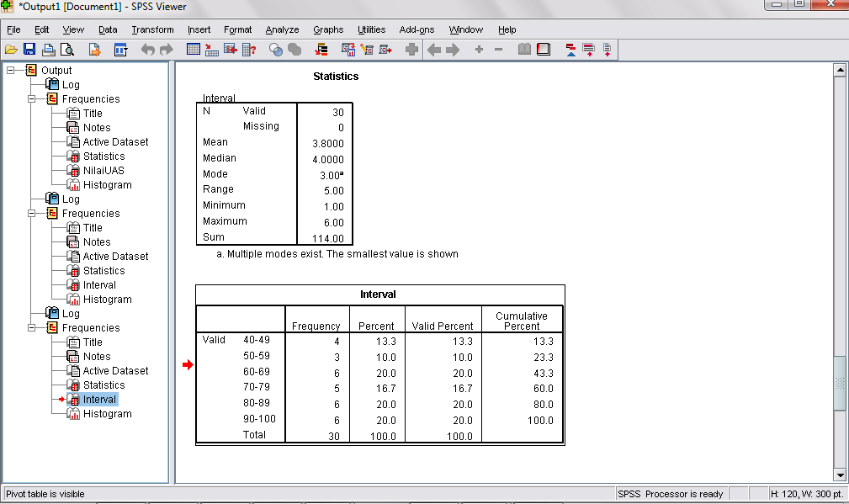
Task: Open the Transform menu
Action: point(152,29)
